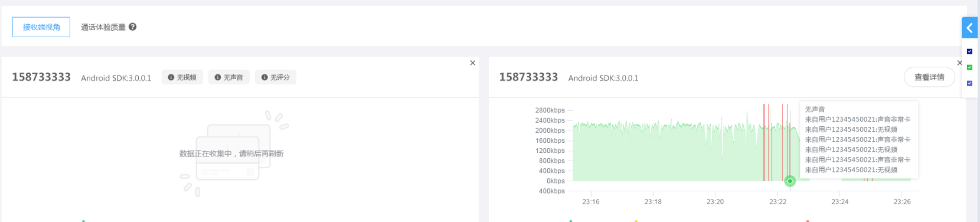
Task: Toggle the green legend checkbox
Action: tap(969, 67)
